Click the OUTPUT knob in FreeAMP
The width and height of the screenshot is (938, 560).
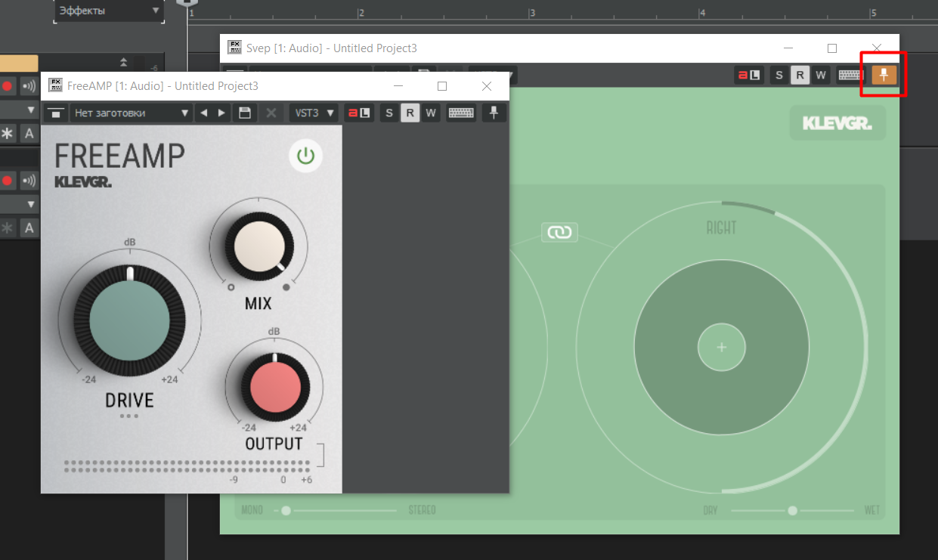coord(275,387)
